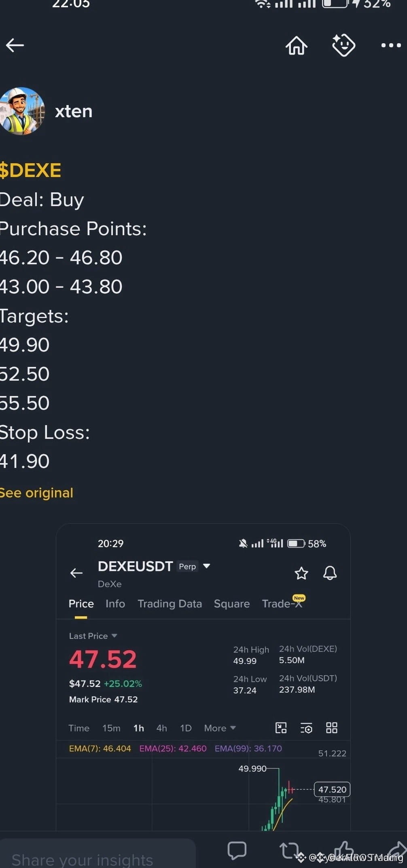Tap the share arrow icon at bottom right
Image resolution: width=407 pixels, height=868 pixels.
(x=397, y=850)
